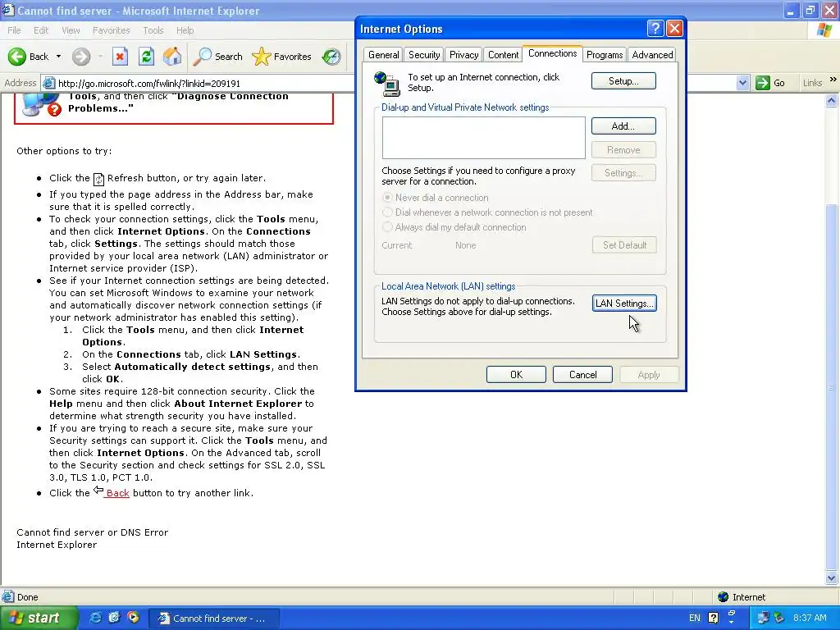
Task: Select Always dial my default connection radio
Action: (x=387, y=227)
